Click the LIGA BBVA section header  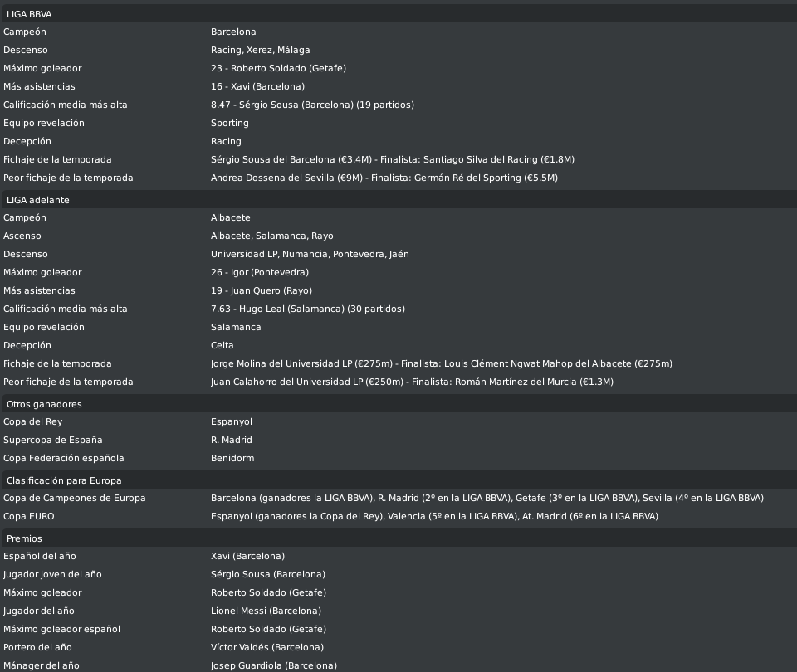[398, 14]
